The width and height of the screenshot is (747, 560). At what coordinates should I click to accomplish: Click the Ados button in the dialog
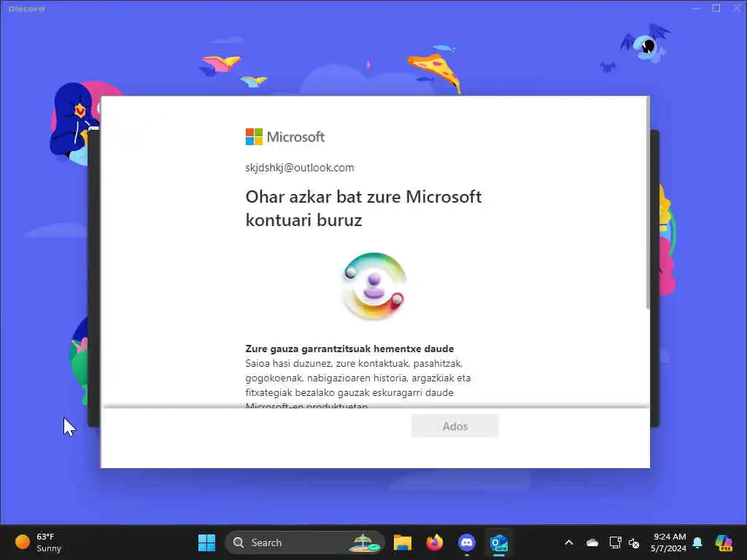tap(455, 426)
